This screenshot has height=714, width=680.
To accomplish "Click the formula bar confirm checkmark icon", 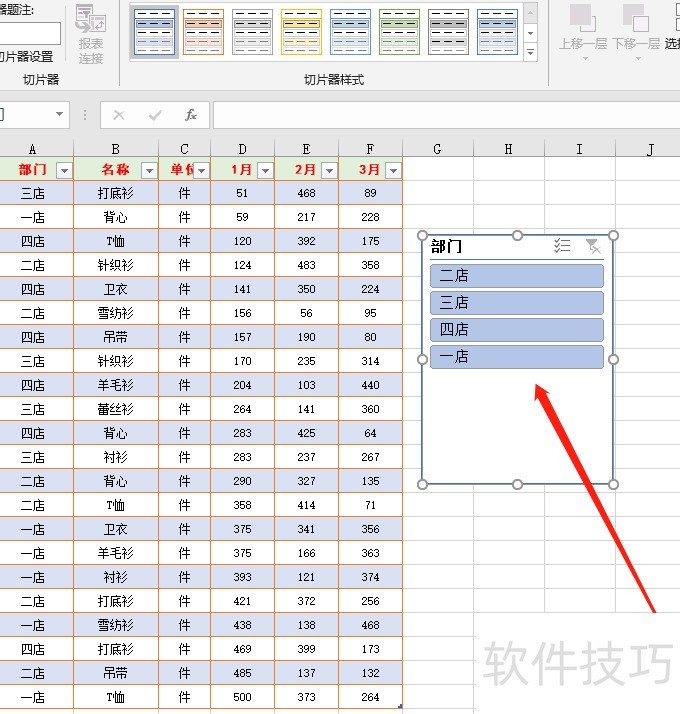I will 155,115.
